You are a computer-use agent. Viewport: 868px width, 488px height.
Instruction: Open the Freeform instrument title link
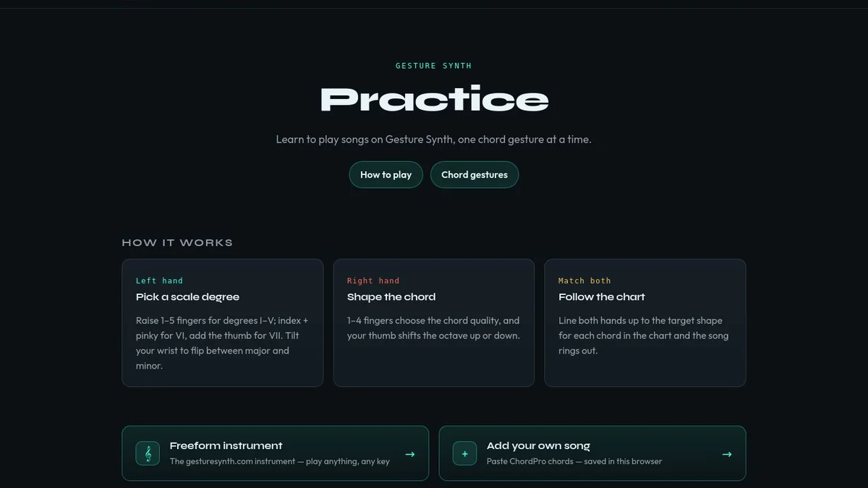tap(226, 446)
